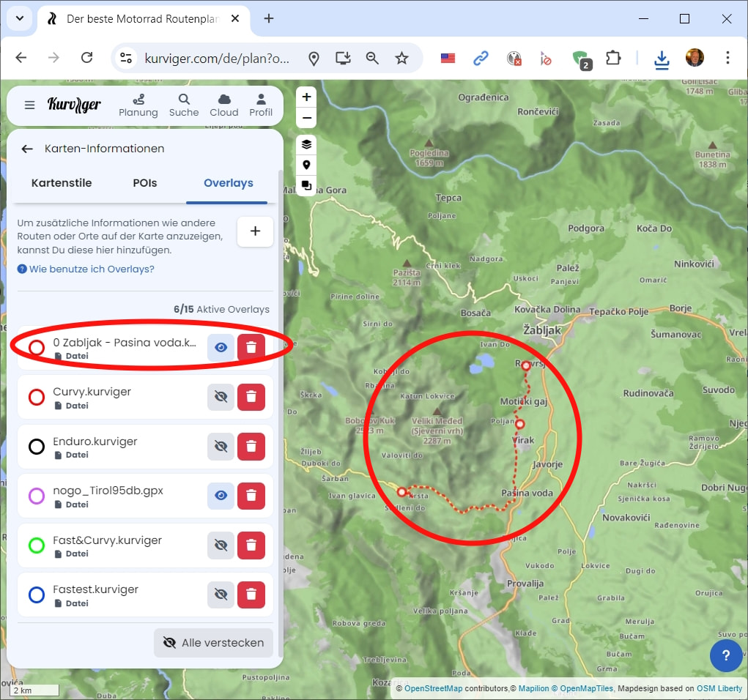Viewport: 748px width, 700px height.
Task: Open the Planung route planning view
Action: click(138, 105)
